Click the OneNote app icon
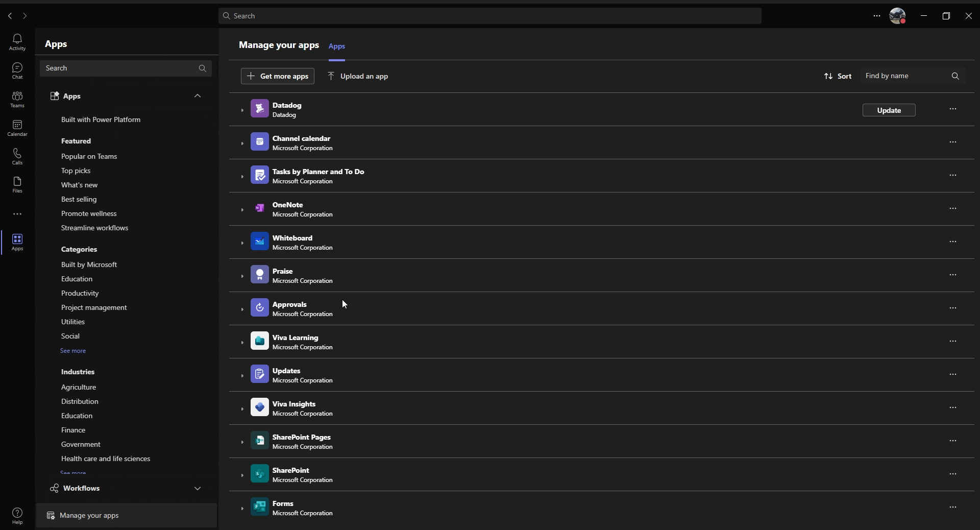 pos(260,208)
